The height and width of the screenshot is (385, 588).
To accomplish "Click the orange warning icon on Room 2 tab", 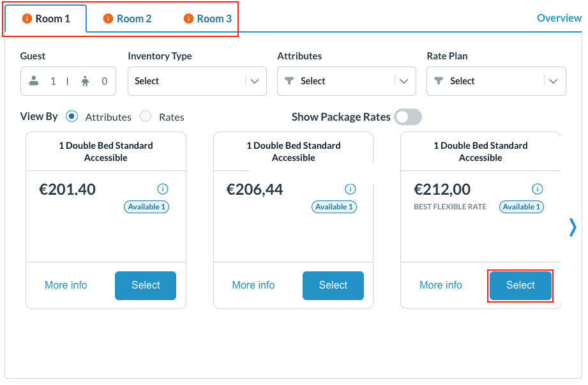I will pyautogui.click(x=108, y=19).
